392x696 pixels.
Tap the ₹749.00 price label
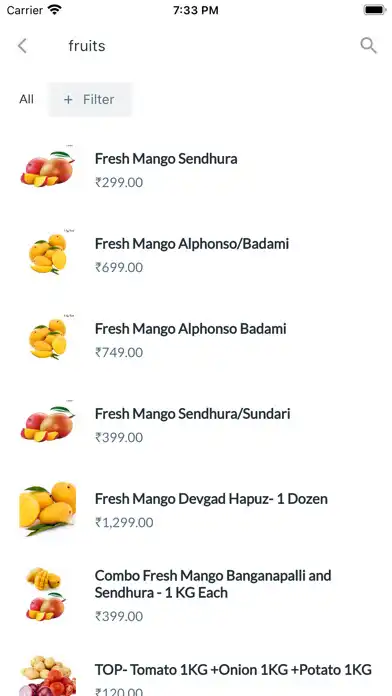tap(119, 352)
